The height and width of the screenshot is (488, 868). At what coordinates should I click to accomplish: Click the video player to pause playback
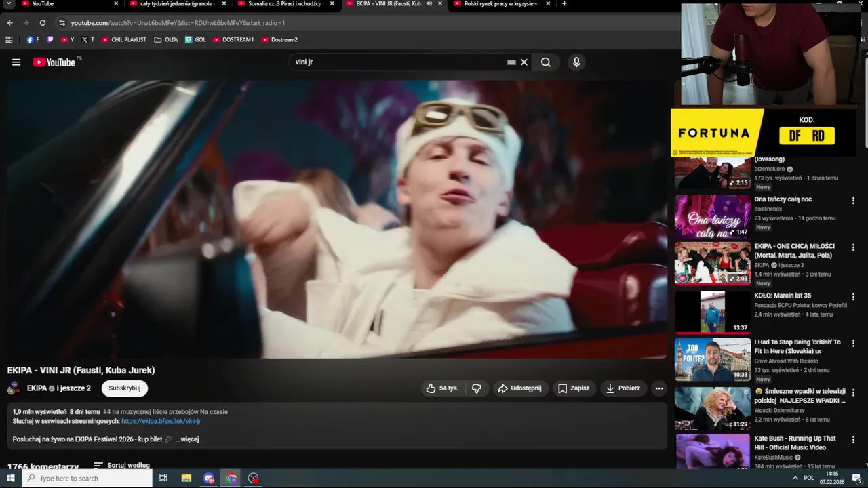(338, 219)
